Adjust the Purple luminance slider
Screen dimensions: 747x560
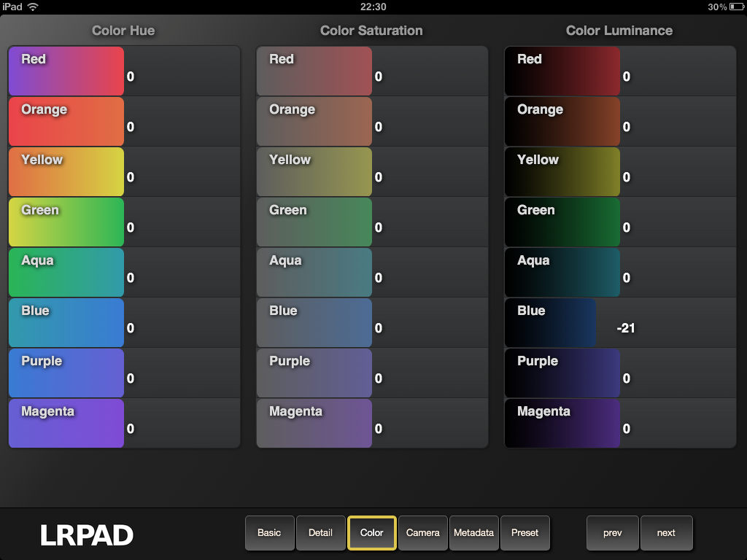[620, 373]
